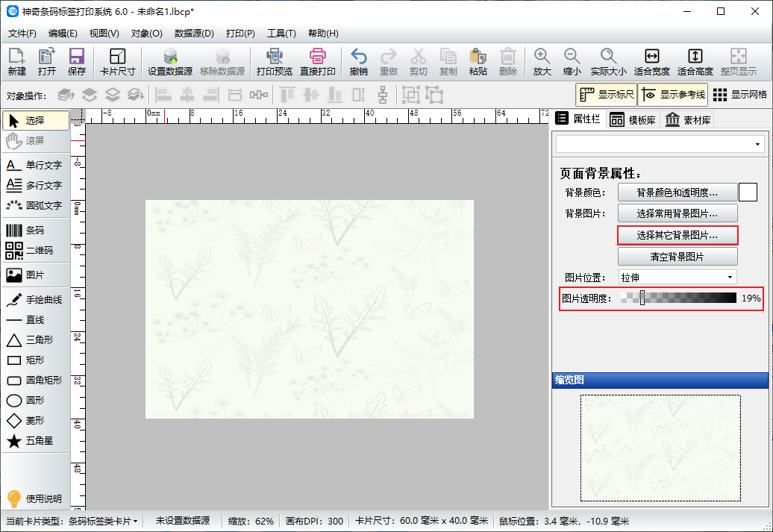Switch to 素材库 tab
The height and width of the screenshot is (532, 773).
688,120
